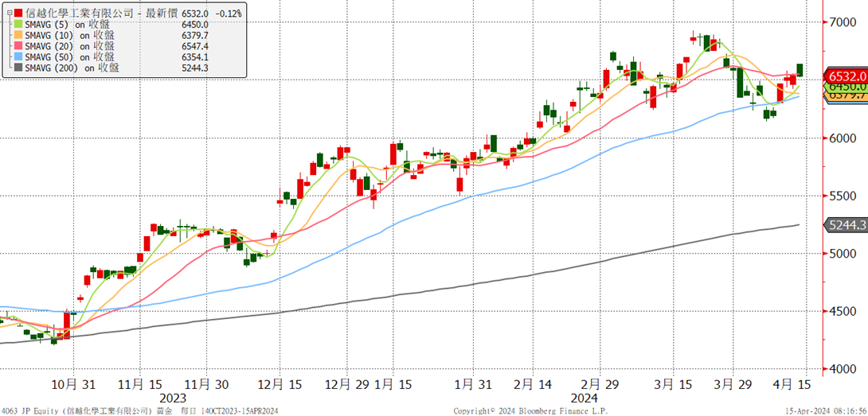Click the 11月 15 date label

pos(139,384)
